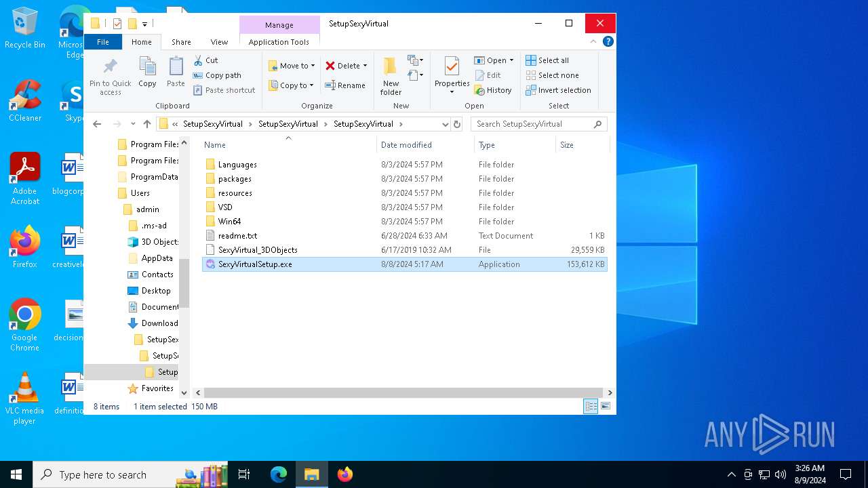Select the resources folder

point(235,193)
